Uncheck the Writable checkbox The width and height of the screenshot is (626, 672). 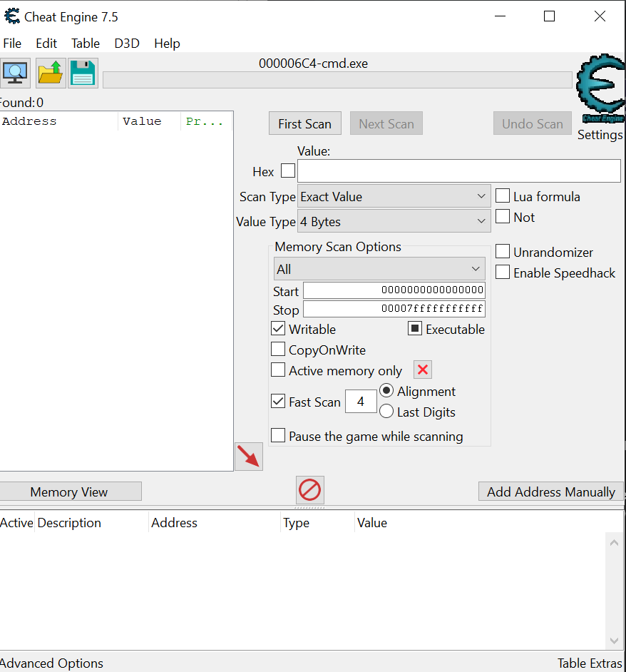coord(278,329)
